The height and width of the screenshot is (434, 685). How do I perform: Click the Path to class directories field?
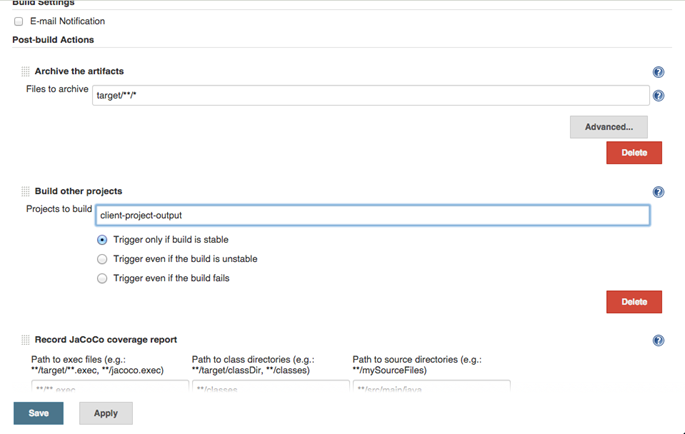(x=269, y=386)
